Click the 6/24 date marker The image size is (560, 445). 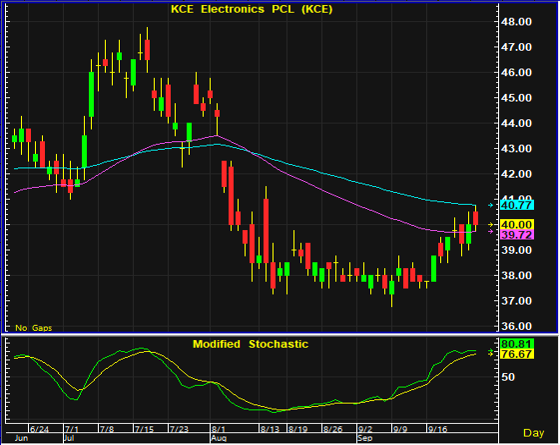click(39, 429)
